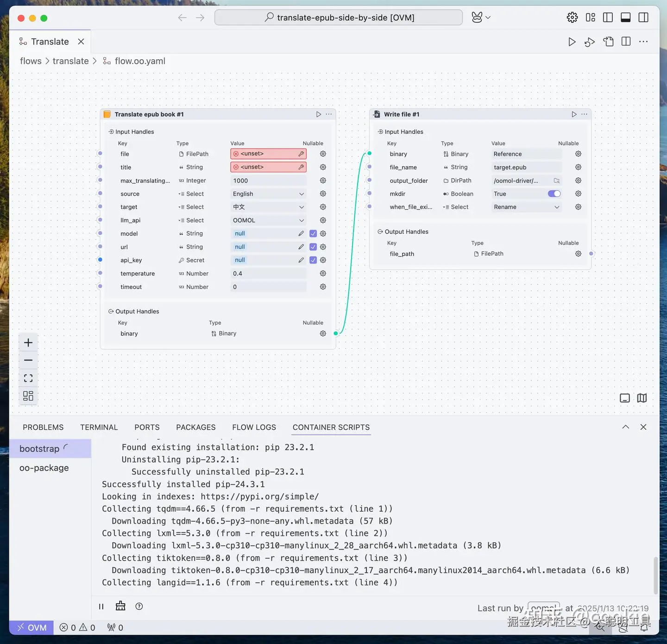Click the canvas panel toggle icon
Image resolution: width=667 pixels, height=644 pixels.
point(625,398)
